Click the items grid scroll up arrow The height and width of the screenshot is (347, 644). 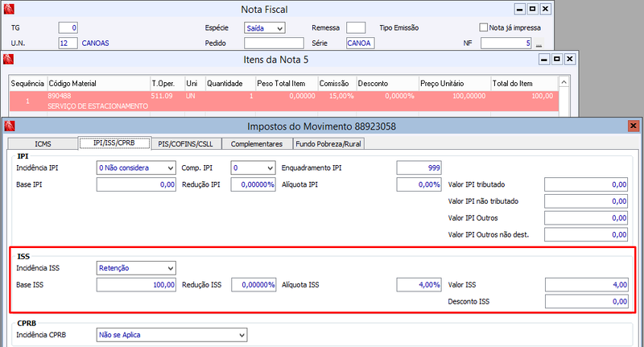pyautogui.click(x=564, y=83)
